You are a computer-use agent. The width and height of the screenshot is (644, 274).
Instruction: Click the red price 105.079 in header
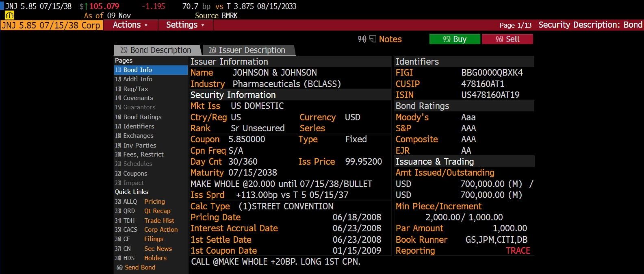pos(104,6)
